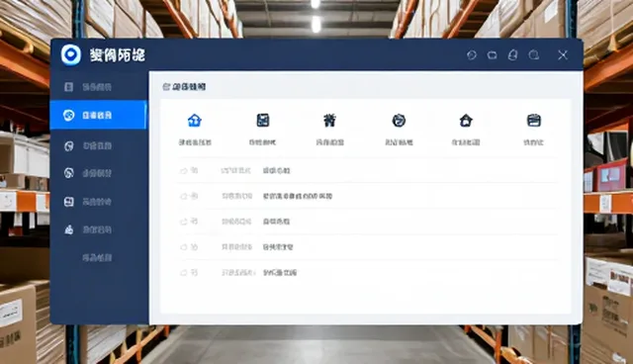Click the square grid-pattern shortcut icon
Screen dimensions: 633x364
[x=263, y=121]
